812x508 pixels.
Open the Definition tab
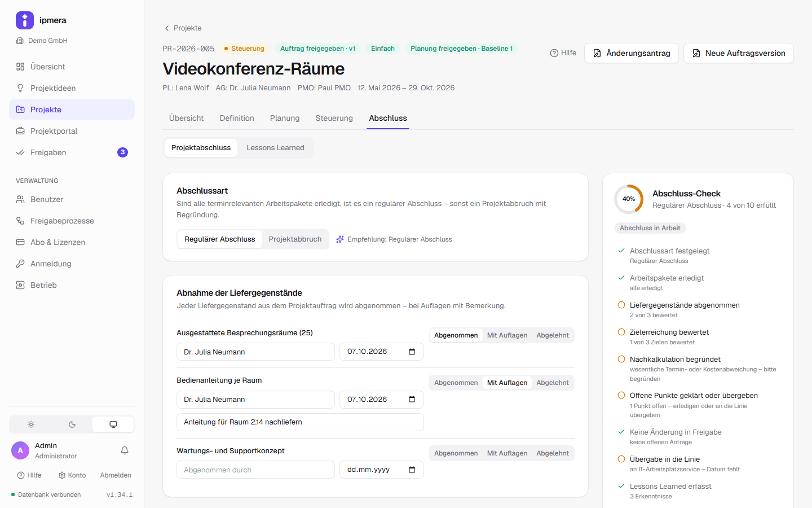coord(237,118)
